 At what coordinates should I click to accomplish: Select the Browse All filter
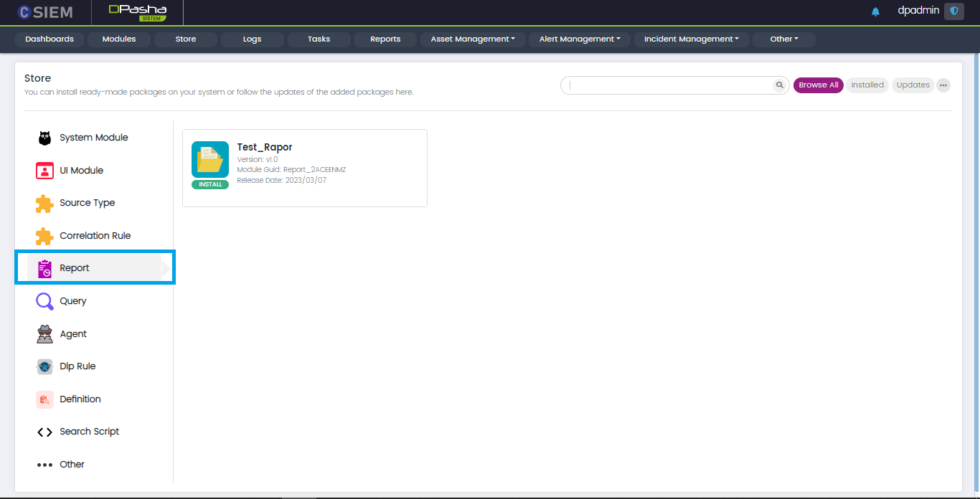pyautogui.click(x=818, y=85)
